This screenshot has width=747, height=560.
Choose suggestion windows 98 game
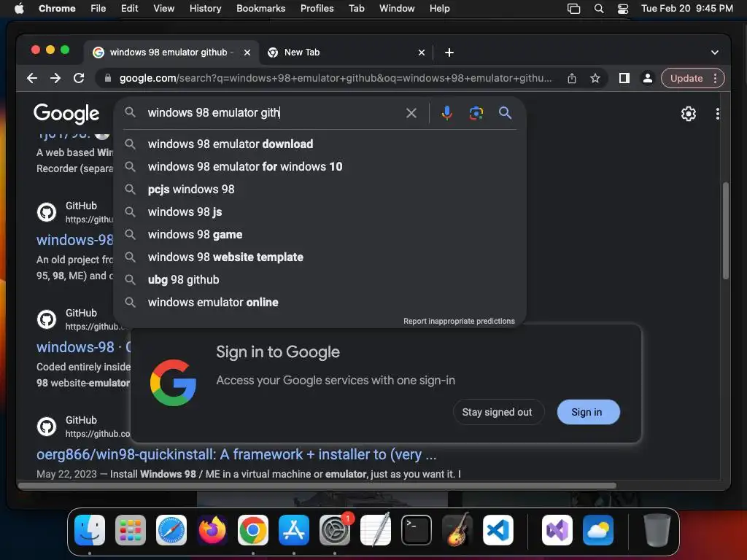320,234
